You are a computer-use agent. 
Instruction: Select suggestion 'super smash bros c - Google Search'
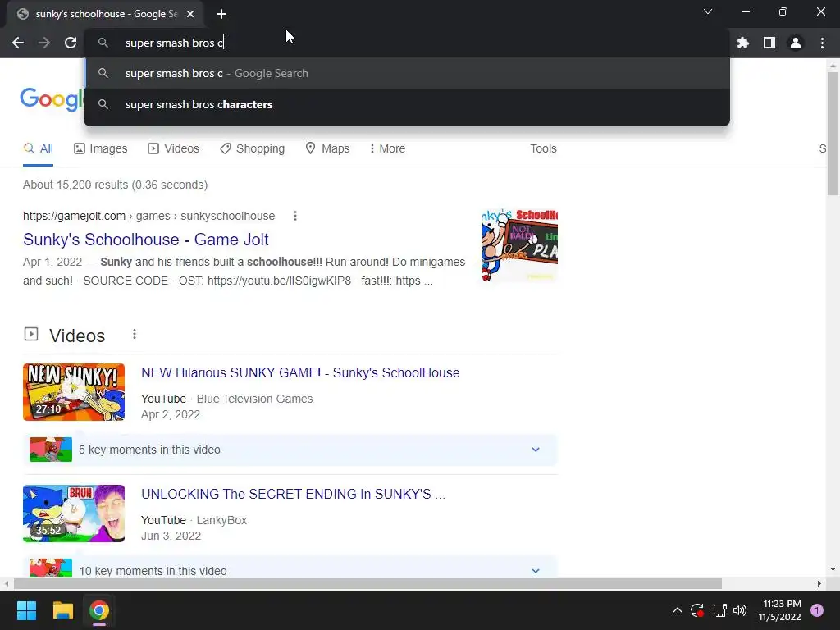point(407,73)
